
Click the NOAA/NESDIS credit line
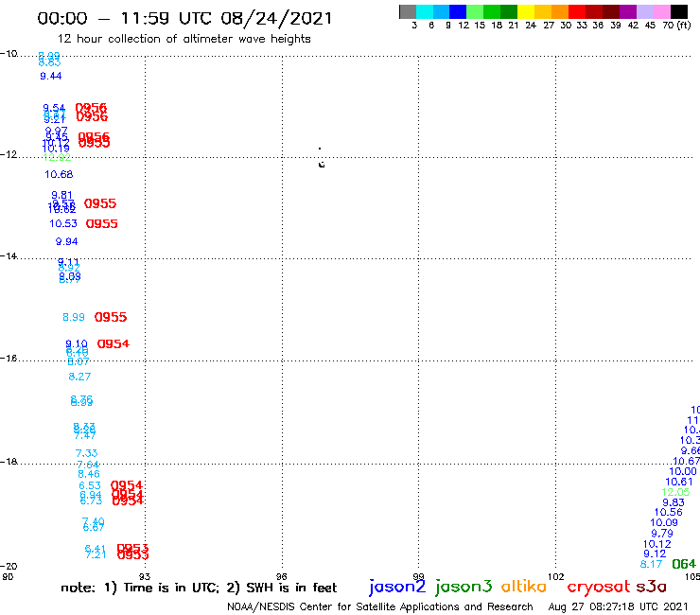pos(380,607)
